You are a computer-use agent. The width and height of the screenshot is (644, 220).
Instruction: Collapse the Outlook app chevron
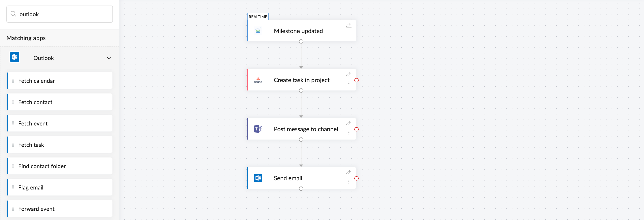click(109, 58)
